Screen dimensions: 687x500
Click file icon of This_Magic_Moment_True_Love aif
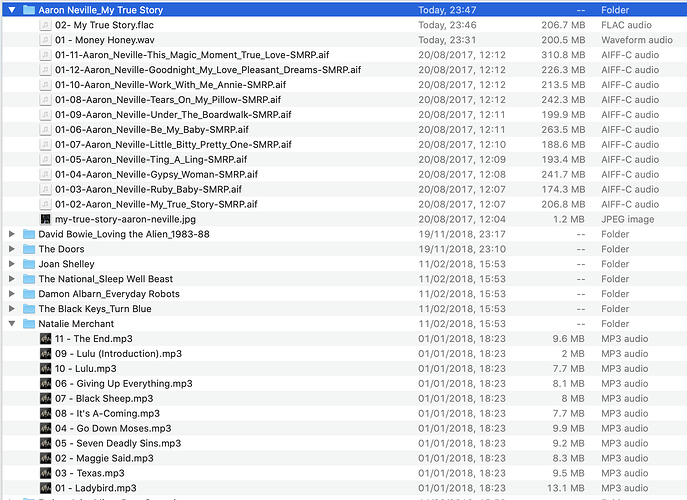click(x=45, y=55)
